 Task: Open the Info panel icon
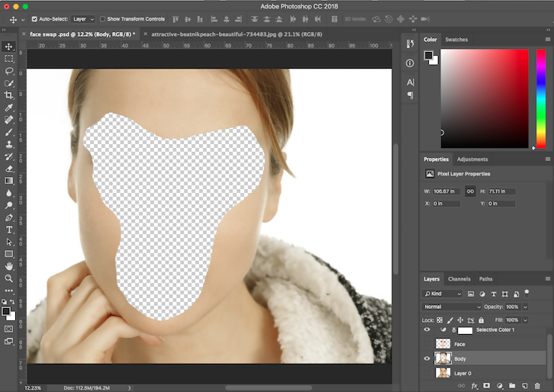tap(410, 63)
